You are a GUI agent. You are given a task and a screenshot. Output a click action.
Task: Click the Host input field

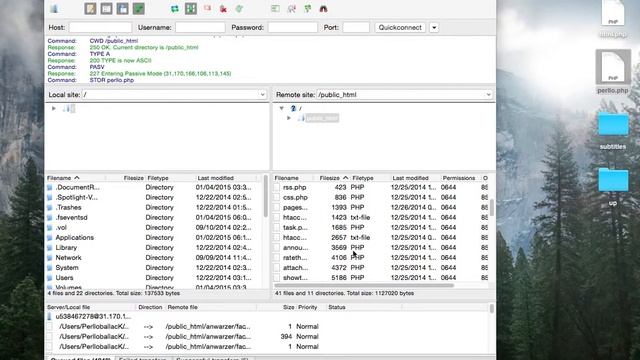click(x=100, y=27)
